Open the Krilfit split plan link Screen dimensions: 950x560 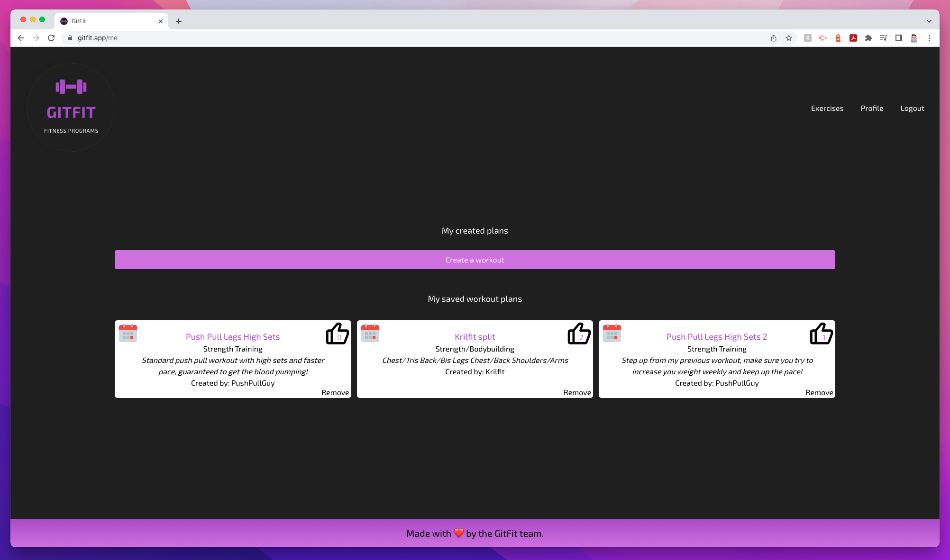(x=475, y=337)
